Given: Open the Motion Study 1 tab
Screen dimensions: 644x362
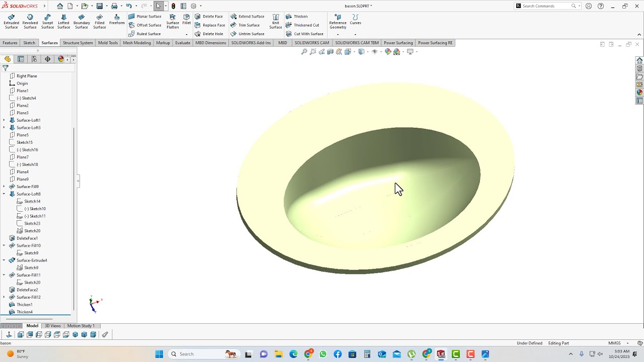Looking at the screenshot, I should point(80,326).
